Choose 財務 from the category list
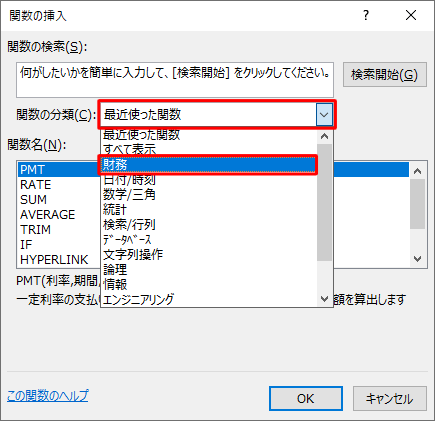The width and height of the screenshot is (435, 421). (x=209, y=164)
